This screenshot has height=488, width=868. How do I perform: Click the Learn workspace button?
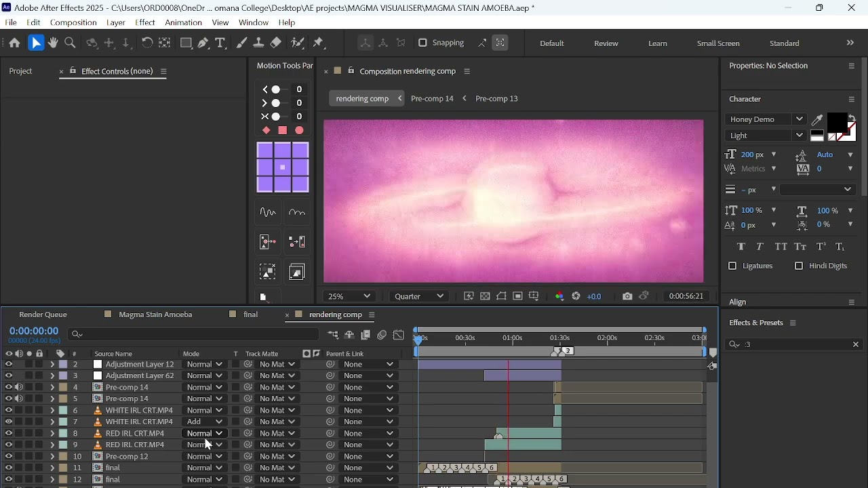658,44
